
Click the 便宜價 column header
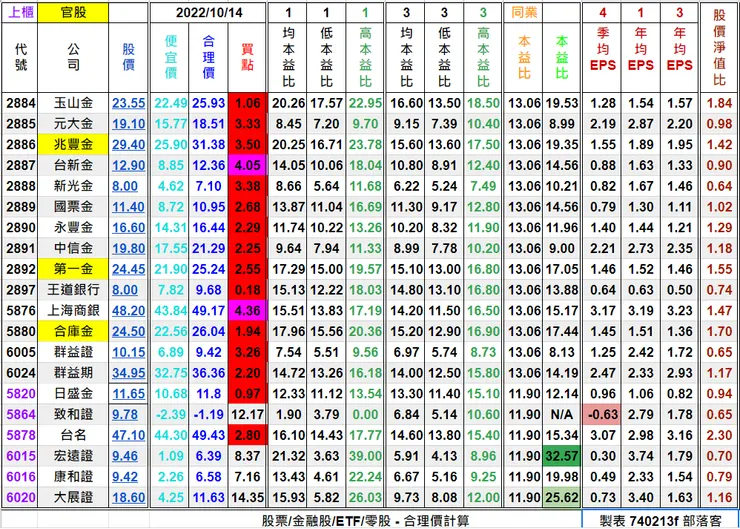(170, 57)
